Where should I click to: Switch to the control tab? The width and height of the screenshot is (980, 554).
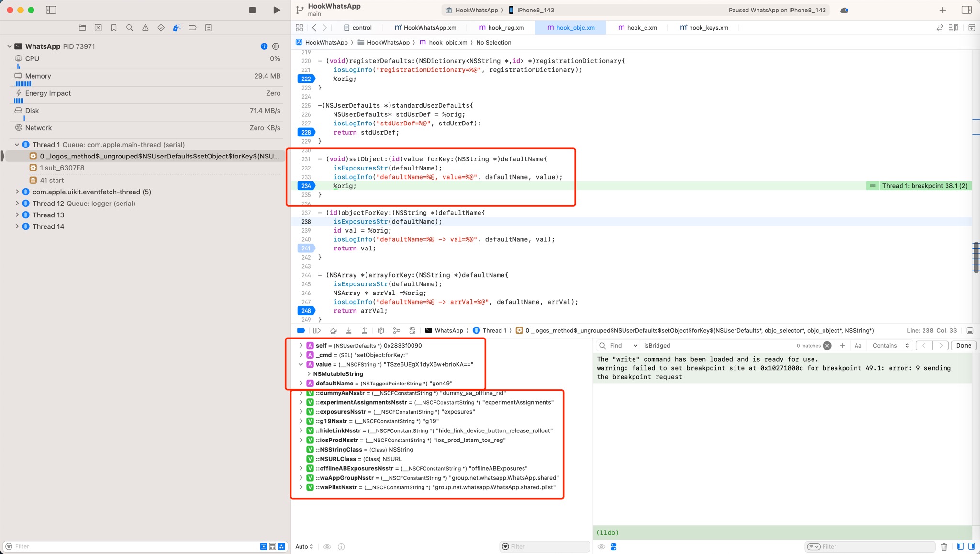357,28
